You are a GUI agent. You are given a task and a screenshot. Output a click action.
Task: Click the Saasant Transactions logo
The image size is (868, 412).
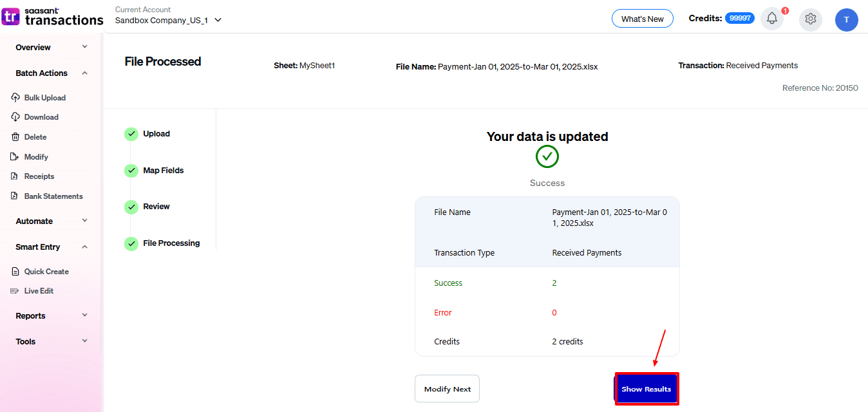coord(53,17)
